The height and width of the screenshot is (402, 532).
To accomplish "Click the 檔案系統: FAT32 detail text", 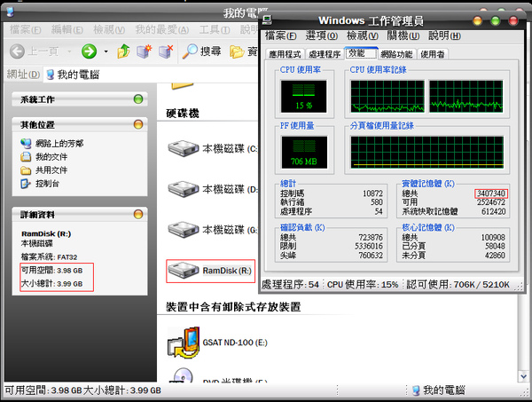I will tap(49, 257).
